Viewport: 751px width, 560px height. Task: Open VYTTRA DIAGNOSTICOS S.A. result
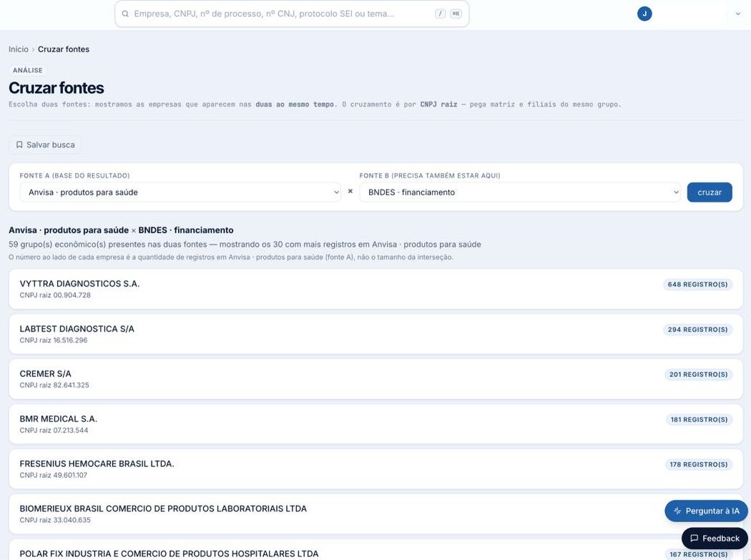click(x=376, y=289)
